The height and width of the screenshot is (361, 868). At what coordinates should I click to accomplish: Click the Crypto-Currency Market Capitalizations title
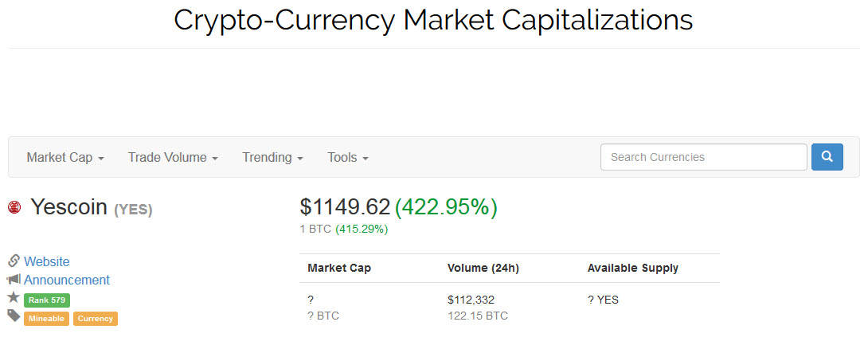click(x=433, y=20)
